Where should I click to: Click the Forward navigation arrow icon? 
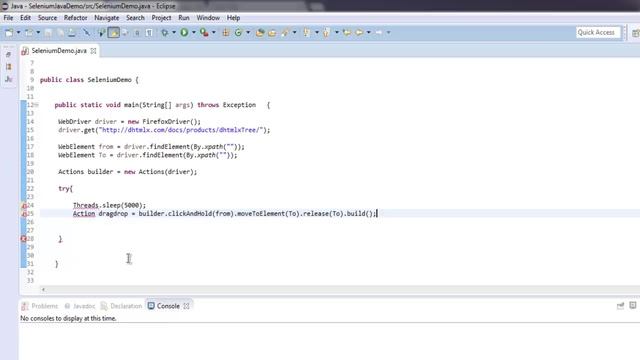379,33
